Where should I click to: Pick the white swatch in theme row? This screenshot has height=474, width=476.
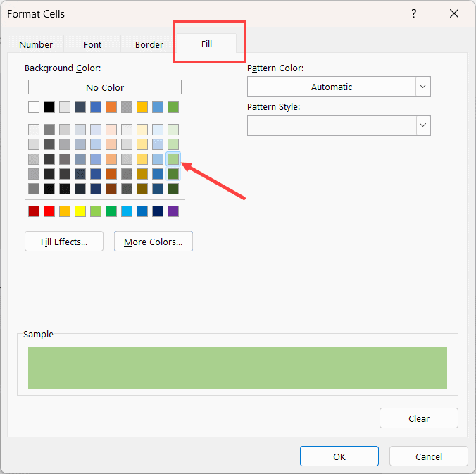click(x=34, y=107)
